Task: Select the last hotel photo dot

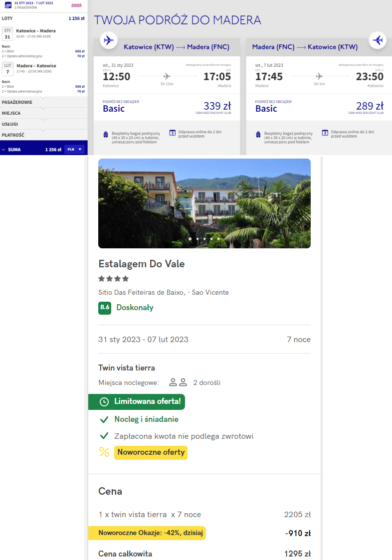Action: (x=218, y=239)
